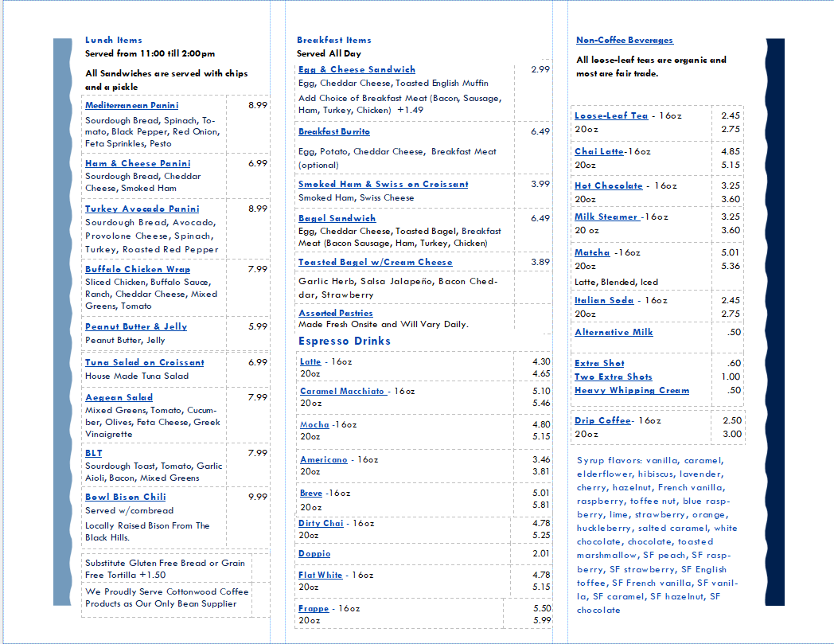Image resolution: width=834 pixels, height=644 pixels.
Task: Click the Espresso Drinks section title
Action: 344,341
